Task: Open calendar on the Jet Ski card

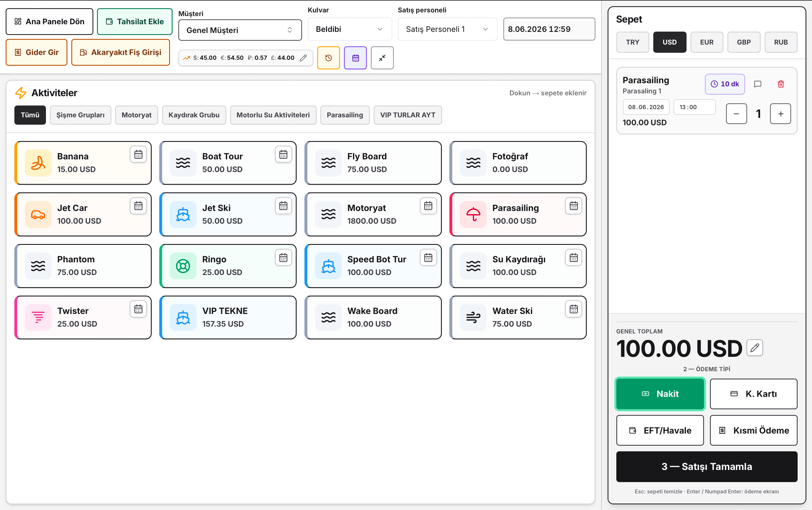Action: pos(283,206)
